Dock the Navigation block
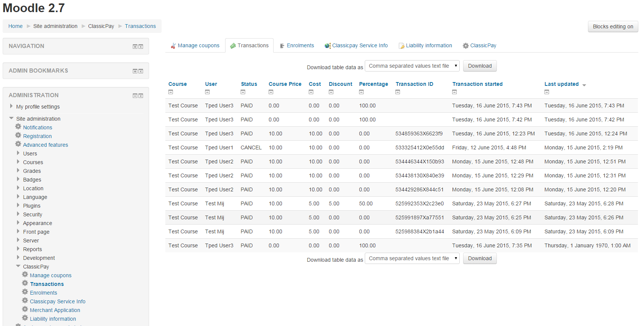The image size is (644, 326). coord(141,47)
